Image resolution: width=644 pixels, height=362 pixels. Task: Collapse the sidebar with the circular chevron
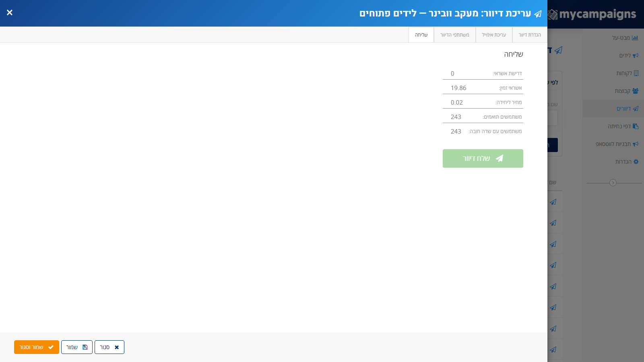pyautogui.click(x=613, y=183)
